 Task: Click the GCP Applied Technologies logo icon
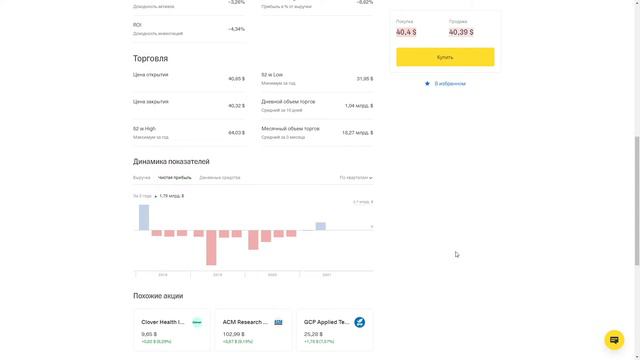point(360,322)
